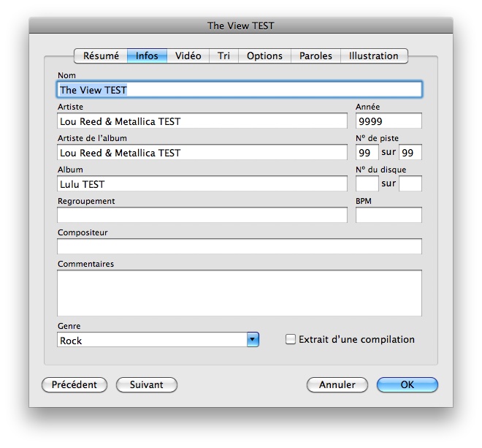Image resolution: width=482 pixels, height=448 pixels.
Task: Click the BPM field
Action: click(x=389, y=215)
